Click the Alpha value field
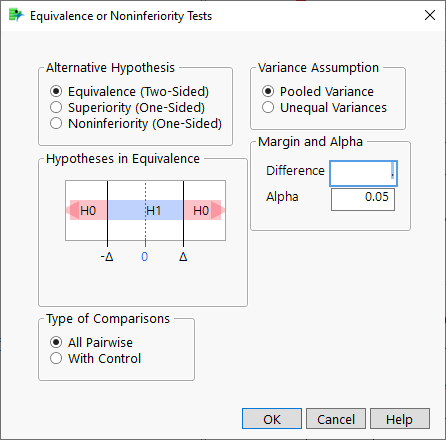446x440 pixels. pyautogui.click(x=363, y=199)
